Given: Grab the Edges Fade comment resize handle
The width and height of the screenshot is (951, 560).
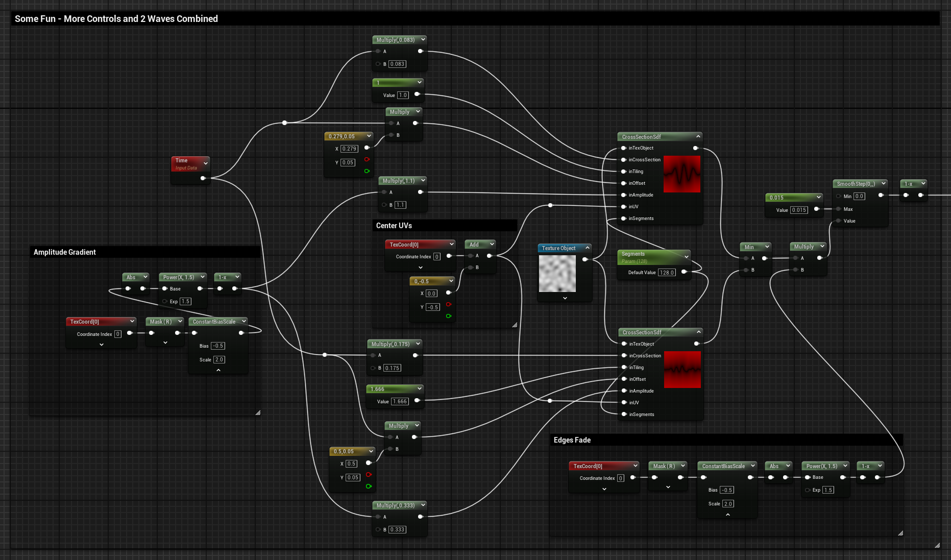Looking at the screenshot, I should click(x=900, y=533).
